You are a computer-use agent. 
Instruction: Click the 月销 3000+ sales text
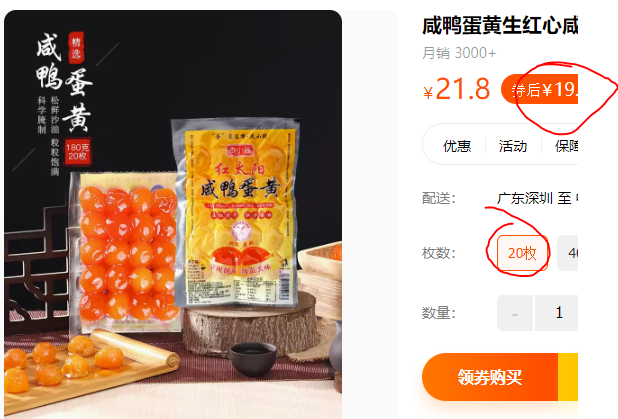tap(459, 53)
